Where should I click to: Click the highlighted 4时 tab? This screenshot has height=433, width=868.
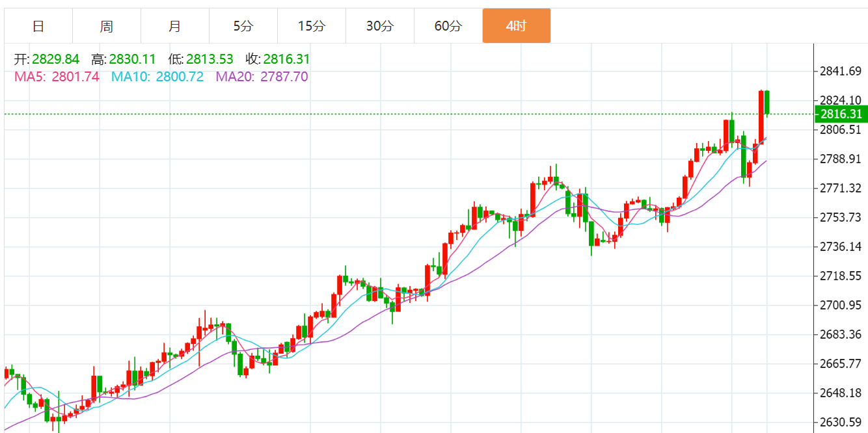click(x=517, y=26)
